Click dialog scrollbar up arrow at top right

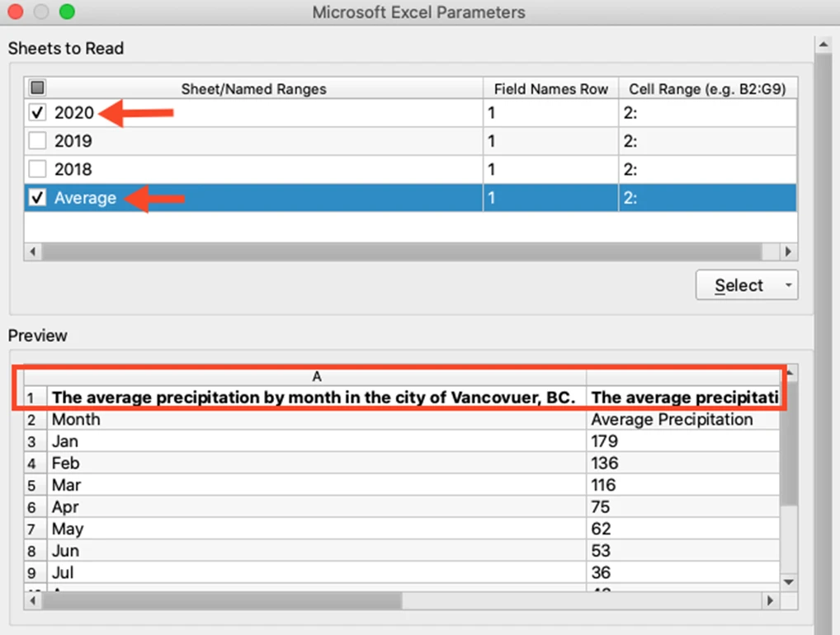(823, 45)
